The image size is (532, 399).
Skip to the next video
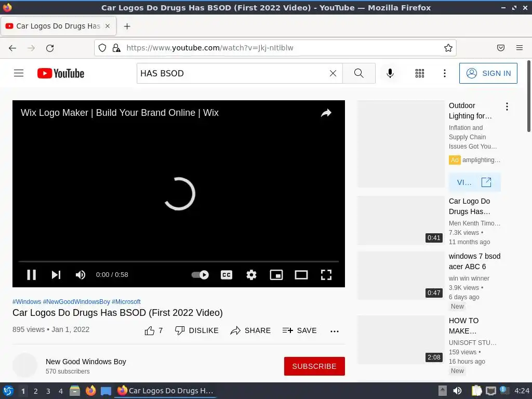tap(56, 275)
